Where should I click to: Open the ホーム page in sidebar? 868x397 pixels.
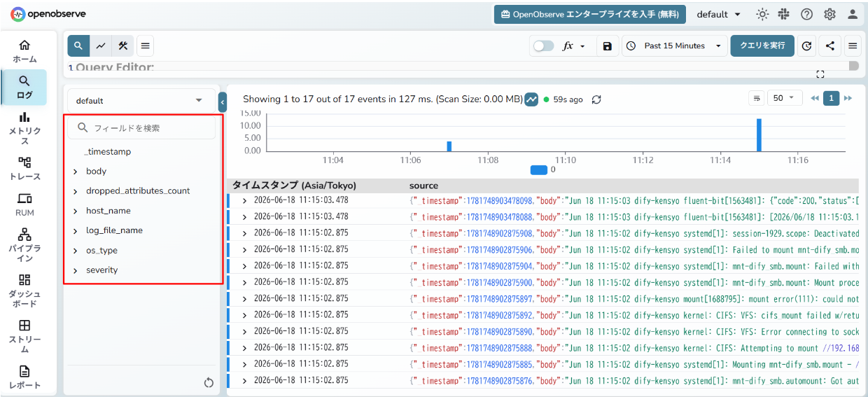(24, 51)
